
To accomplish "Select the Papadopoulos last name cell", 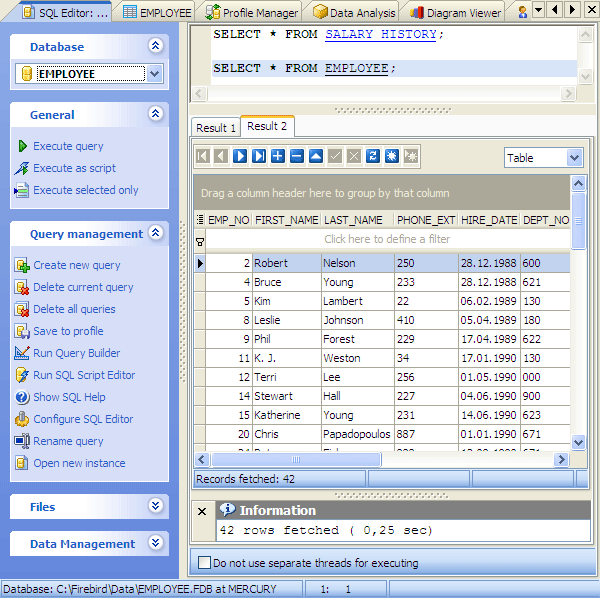I will click(x=357, y=434).
